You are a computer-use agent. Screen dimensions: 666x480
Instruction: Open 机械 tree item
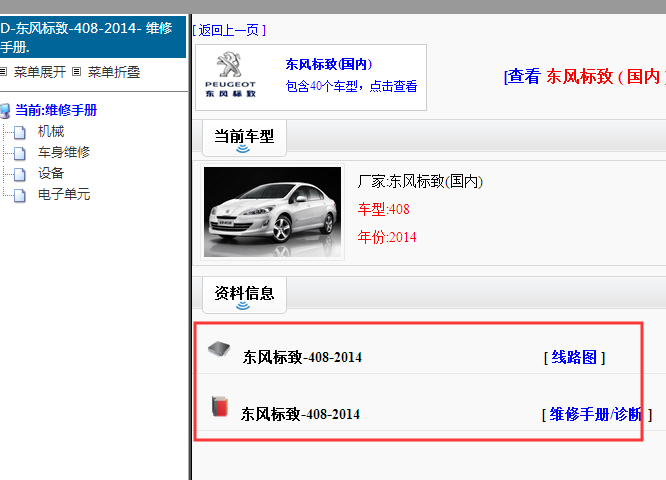click(51, 131)
